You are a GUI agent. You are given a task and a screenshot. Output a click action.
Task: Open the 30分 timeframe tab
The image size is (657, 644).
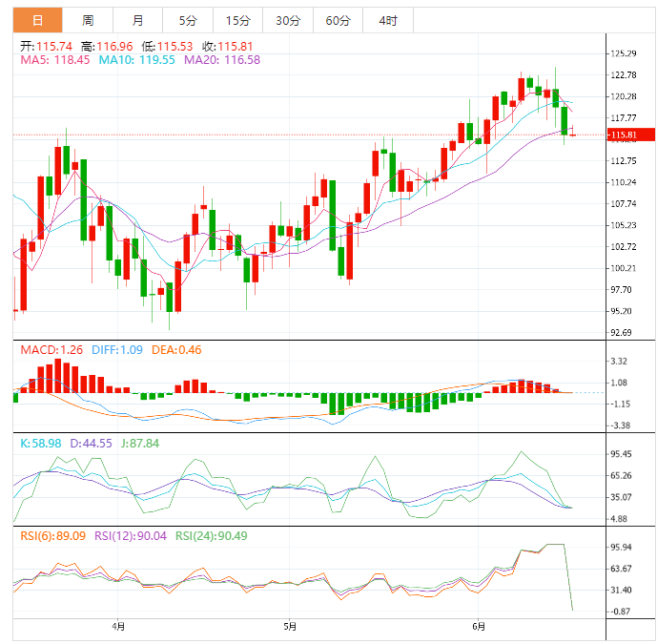tap(288, 20)
